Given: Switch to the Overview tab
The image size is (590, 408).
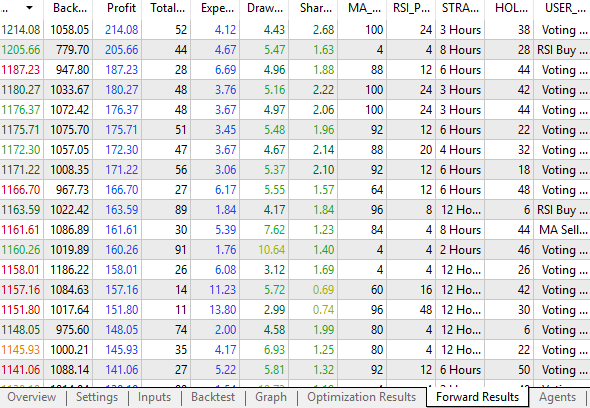Looking at the screenshot, I should click(32, 397).
